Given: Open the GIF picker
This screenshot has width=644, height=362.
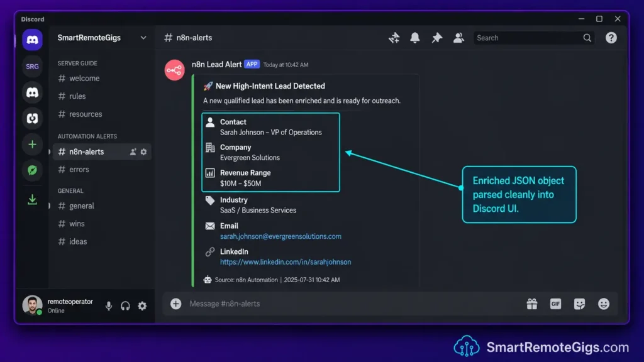Looking at the screenshot, I should click(x=555, y=304).
